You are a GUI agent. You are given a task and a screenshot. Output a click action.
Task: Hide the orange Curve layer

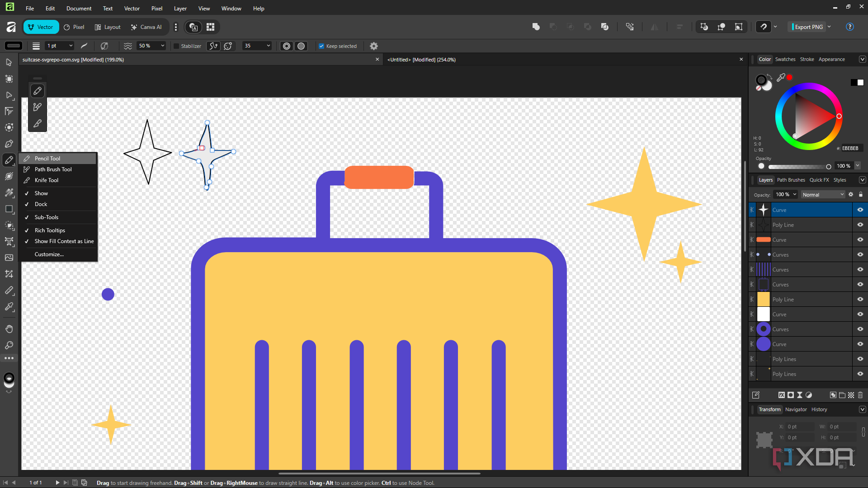(x=860, y=240)
